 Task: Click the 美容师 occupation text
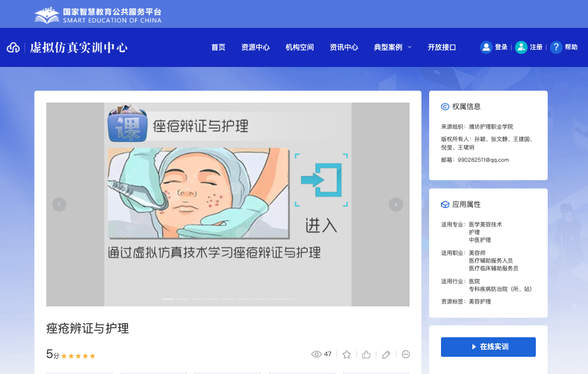[x=477, y=253]
